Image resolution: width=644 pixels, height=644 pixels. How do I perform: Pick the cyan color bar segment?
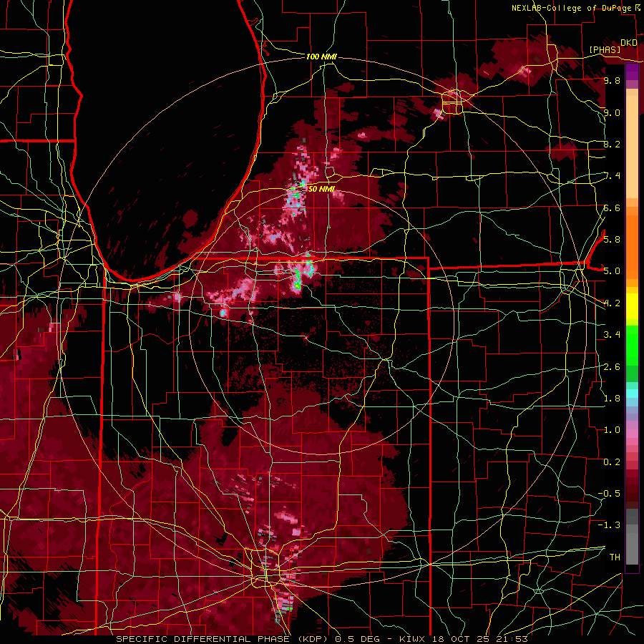632,394
